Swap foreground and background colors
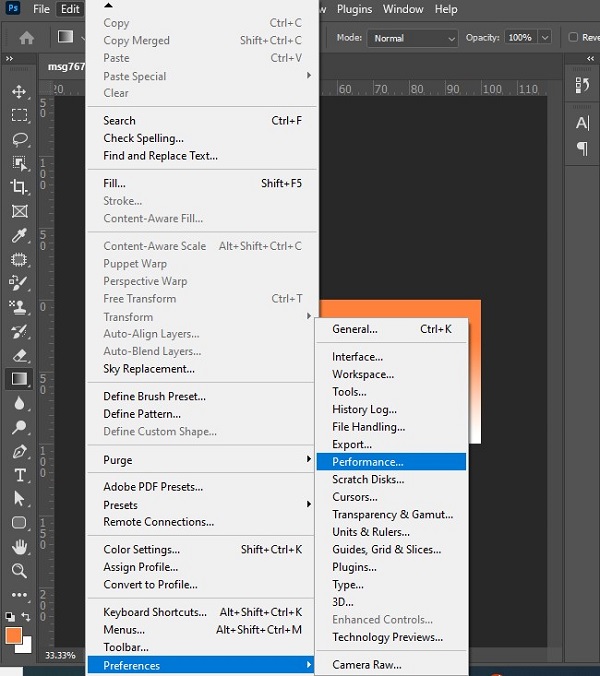The height and width of the screenshot is (676, 600). tap(26, 617)
